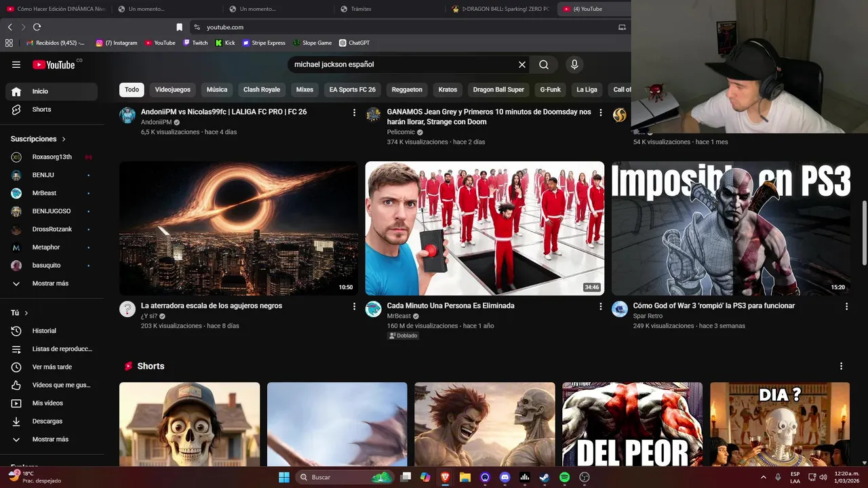Open options for agujeros negros video
The height and width of the screenshot is (488, 868).
pos(354,306)
